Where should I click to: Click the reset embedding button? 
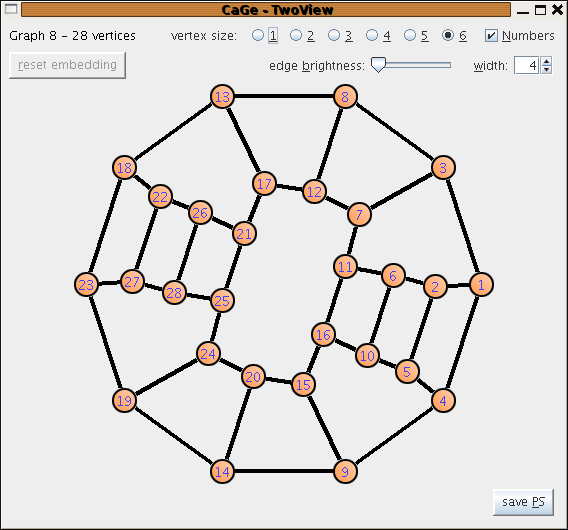coord(67,65)
